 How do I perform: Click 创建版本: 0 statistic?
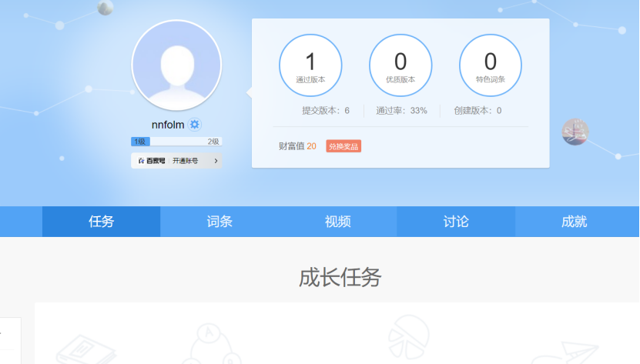point(477,111)
